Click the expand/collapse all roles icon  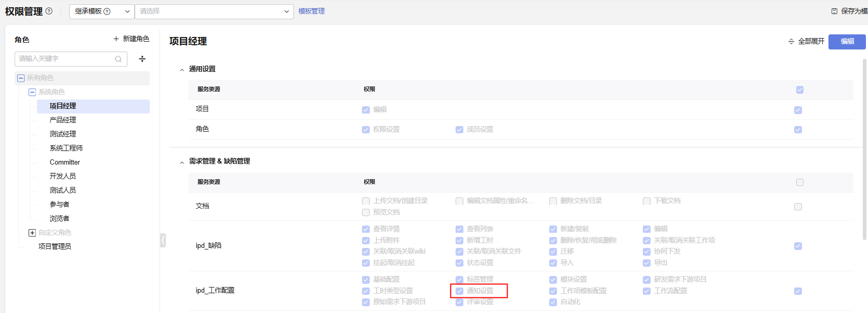142,59
